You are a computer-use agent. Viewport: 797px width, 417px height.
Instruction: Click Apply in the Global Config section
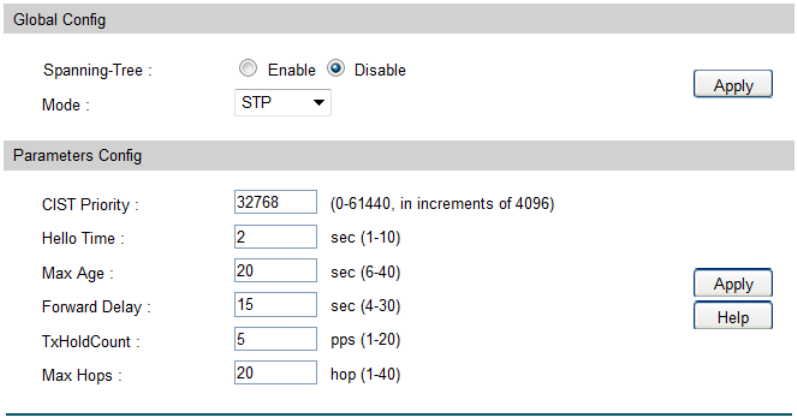point(733,85)
